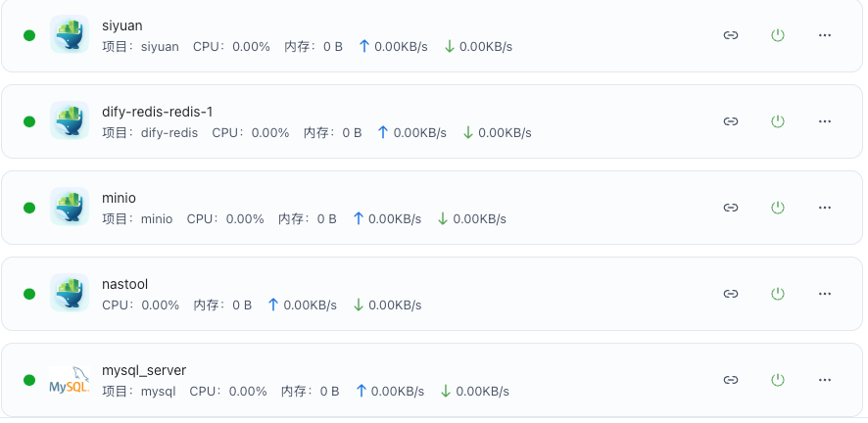
Task: Click the link icon for minio container
Action: pyautogui.click(x=730, y=208)
